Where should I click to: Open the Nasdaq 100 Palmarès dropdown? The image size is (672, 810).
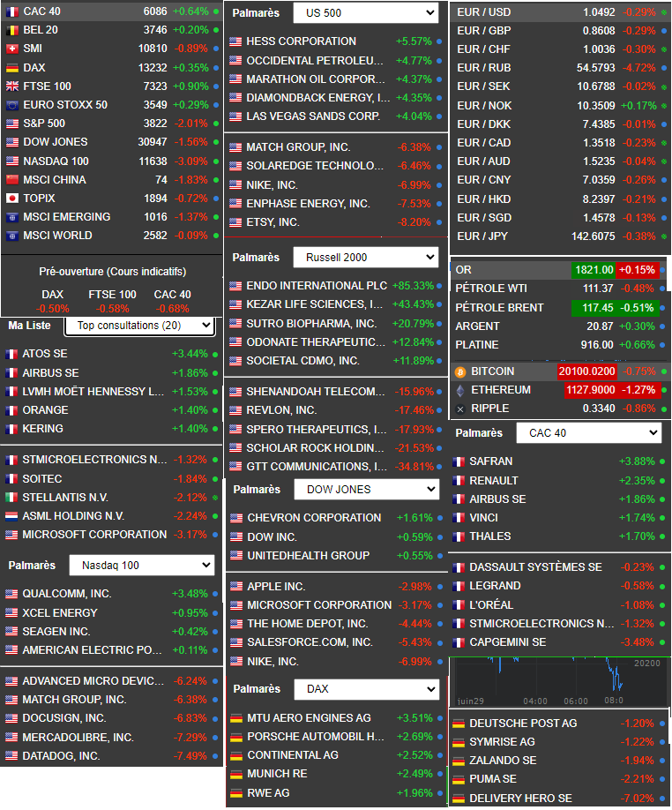coord(142,565)
